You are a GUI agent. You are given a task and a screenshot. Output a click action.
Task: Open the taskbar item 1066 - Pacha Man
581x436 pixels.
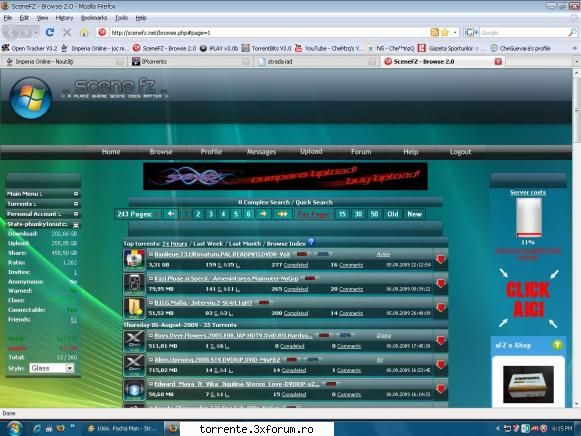(x=123, y=429)
